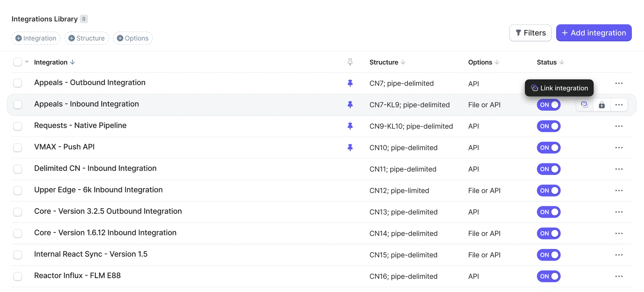Open more options for Reactor Influx row
This screenshot has height=292, width=644.
coord(619,276)
